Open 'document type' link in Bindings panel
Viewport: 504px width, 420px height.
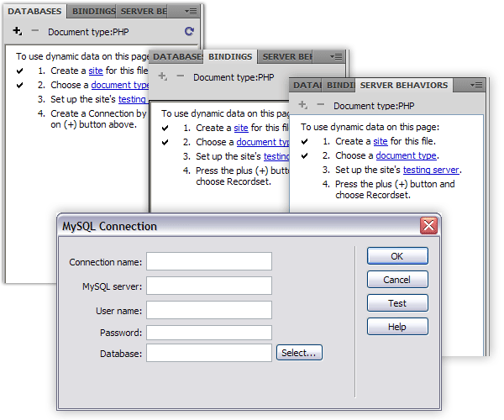(263, 142)
